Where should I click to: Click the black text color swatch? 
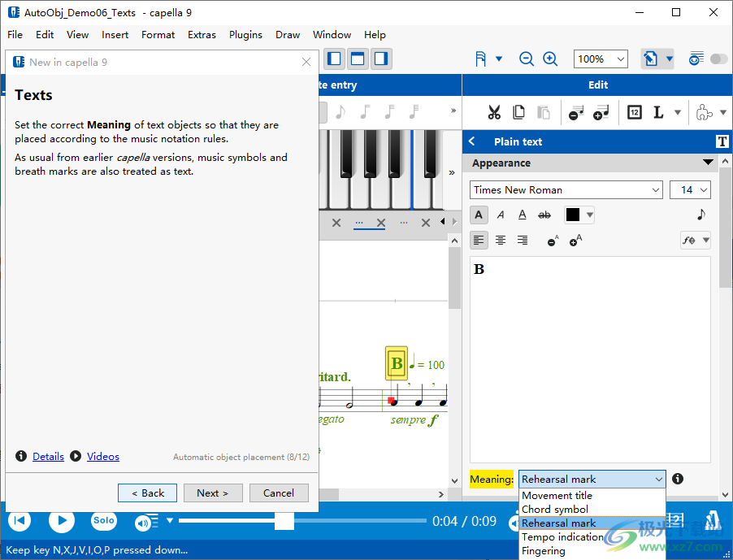pos(573,215)
